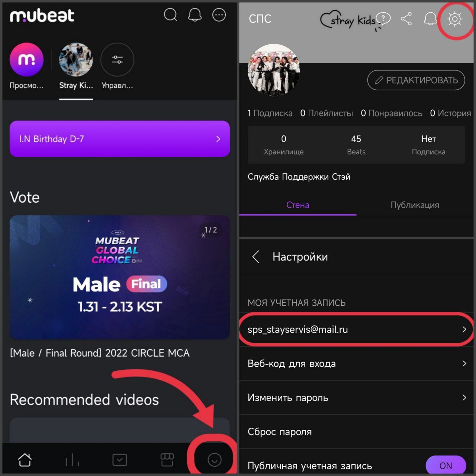476x476 pixels.
Task: Open search with magnifier icon
Action: (170, 15)
